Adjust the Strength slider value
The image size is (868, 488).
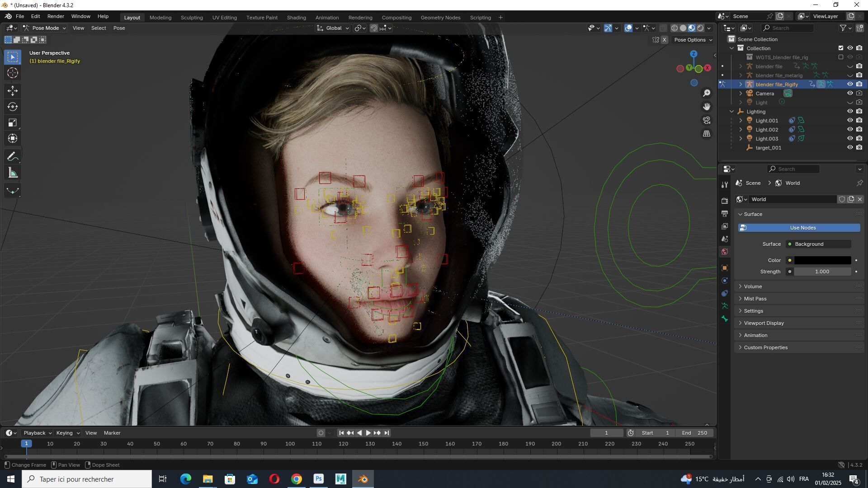[x=822, y=272]
